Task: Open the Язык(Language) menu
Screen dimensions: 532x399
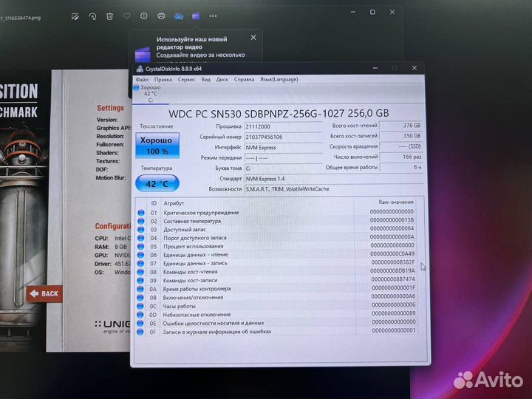Action: pos(279,79)
